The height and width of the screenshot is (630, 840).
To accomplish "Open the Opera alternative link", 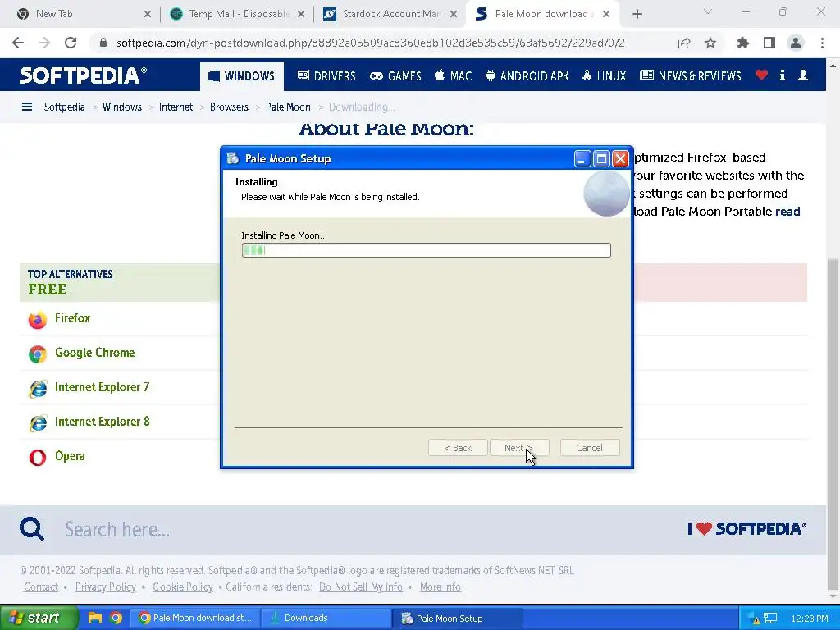I will point(70,456).
